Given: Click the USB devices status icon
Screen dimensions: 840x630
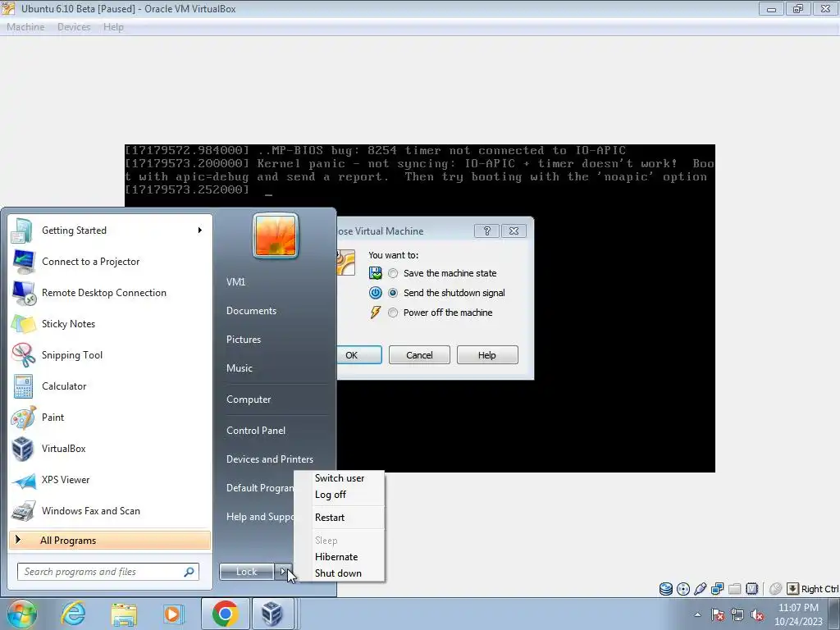Looking at the screenshot, I should tap(701, 589).
